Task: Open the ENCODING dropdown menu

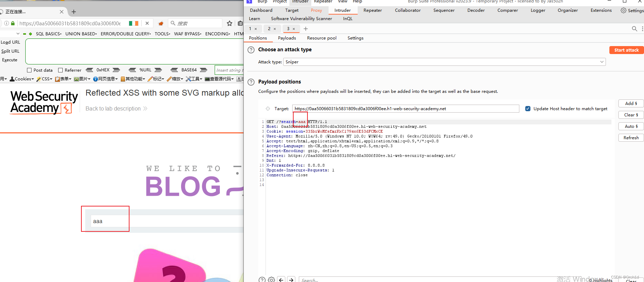Action: 218,34
